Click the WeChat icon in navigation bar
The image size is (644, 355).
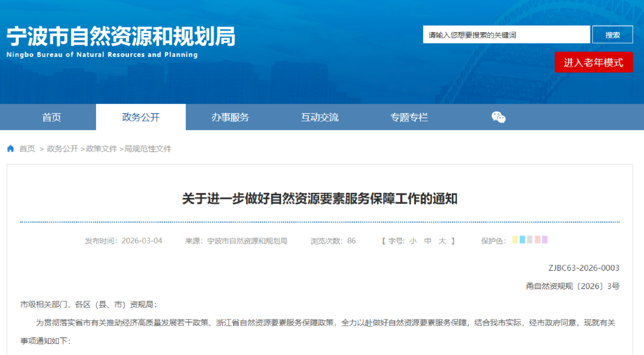click(498, 117)
